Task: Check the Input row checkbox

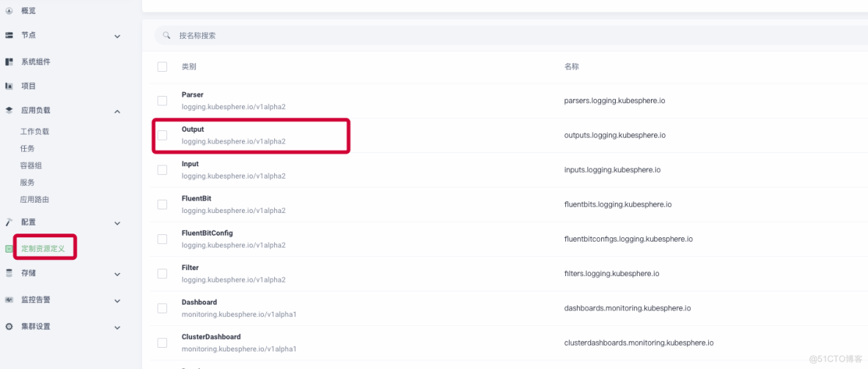Action: 162,170
